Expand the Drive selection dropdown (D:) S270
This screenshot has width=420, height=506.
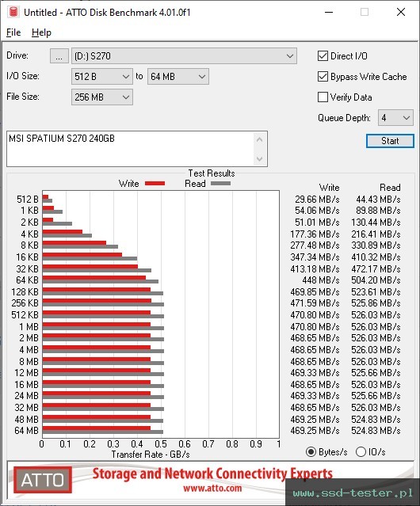184,56
